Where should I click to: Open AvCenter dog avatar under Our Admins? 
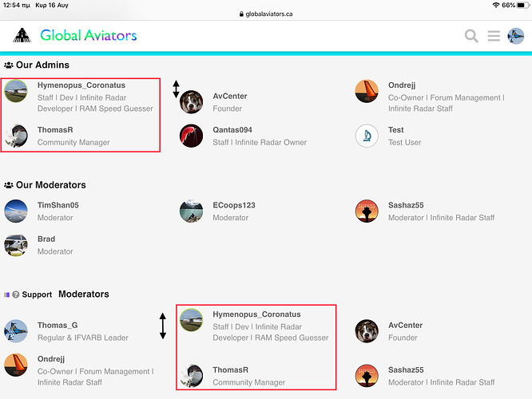(x=192, y=101)
